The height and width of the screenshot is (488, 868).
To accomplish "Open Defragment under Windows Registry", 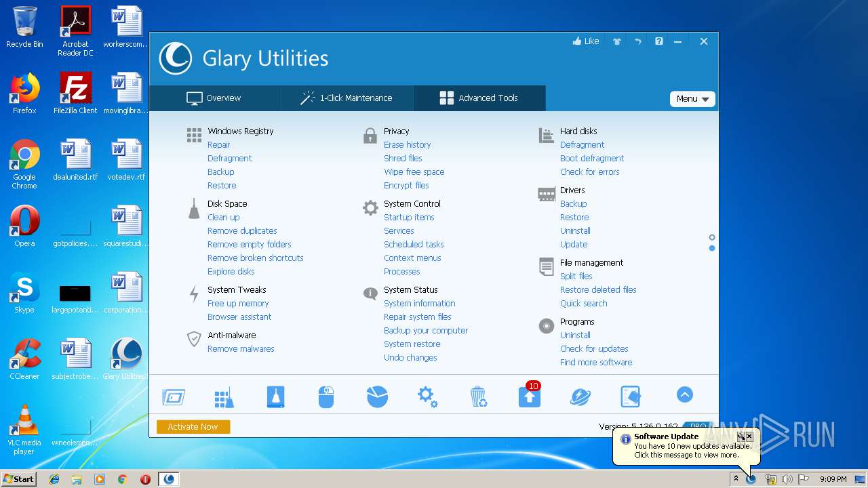I will pyautogui.click(x=229, y=159).
